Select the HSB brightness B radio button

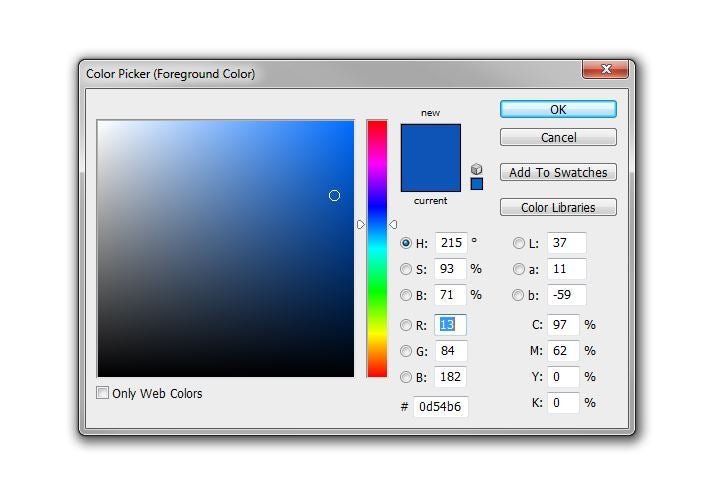(406, 295)
